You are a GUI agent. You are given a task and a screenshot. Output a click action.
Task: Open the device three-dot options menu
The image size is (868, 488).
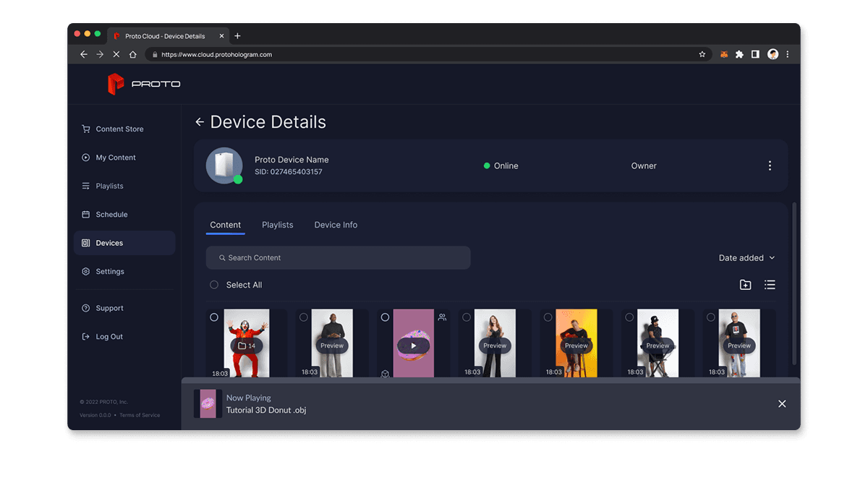770,166
